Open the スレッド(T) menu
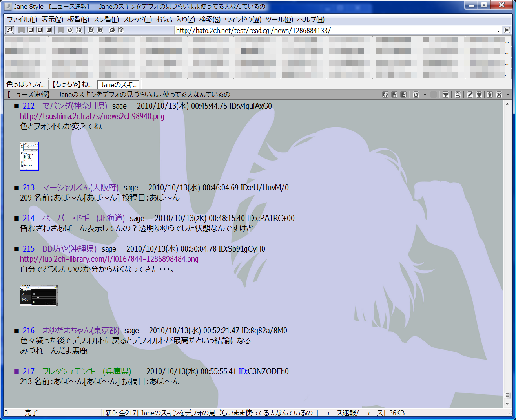The width and height of the screenshot is (516, 420). pos(137,20)
